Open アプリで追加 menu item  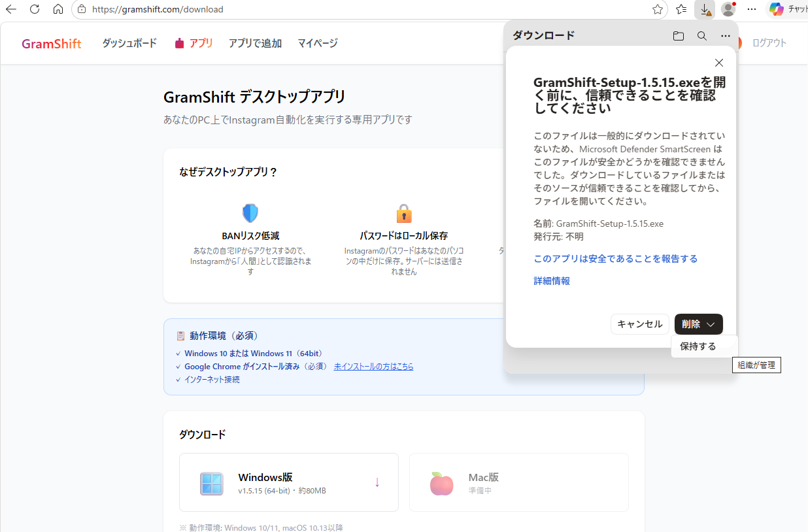click(x=255, y=43)
